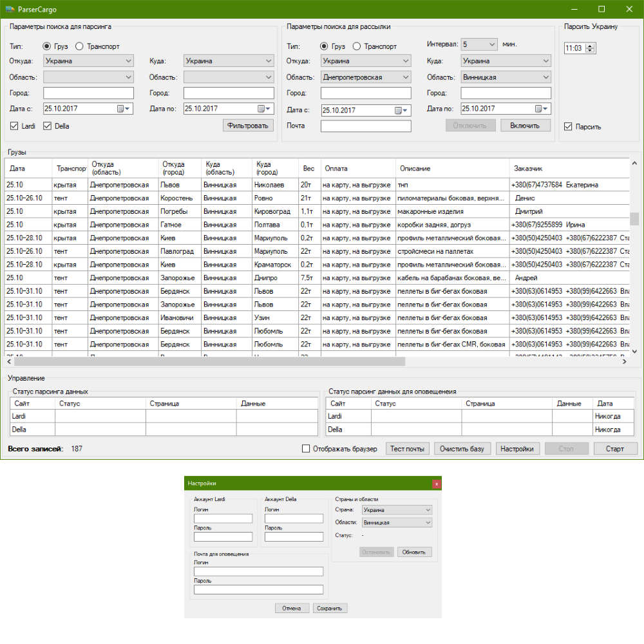Viewport: 644px width, 644px height.
Task: Enable the Lardi checkbox
Action: pos(14,126)
